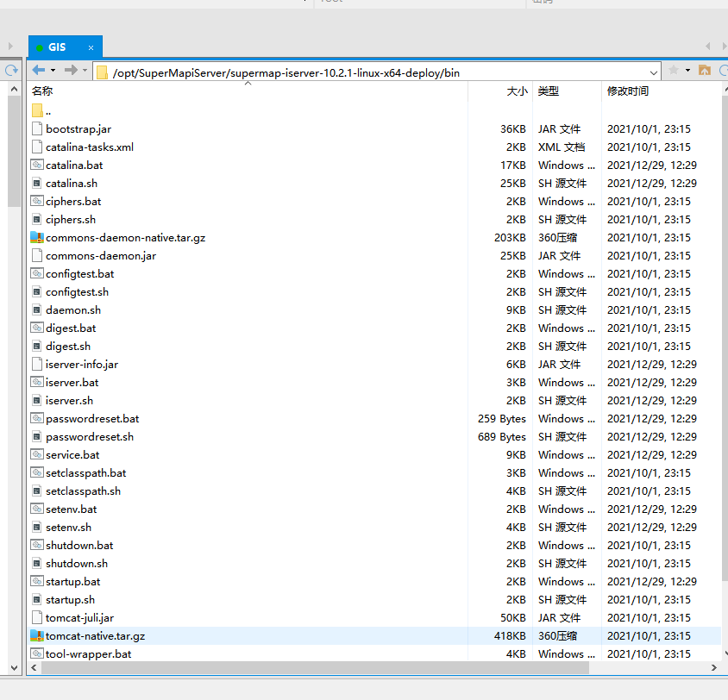Click the 418KB size cell
This screenshot has width=728, height=700.
(x=510, y=635)
